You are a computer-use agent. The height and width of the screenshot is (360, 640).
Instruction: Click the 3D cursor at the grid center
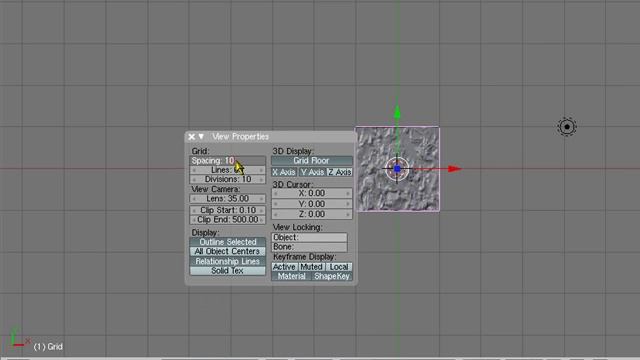pos(397,169)
